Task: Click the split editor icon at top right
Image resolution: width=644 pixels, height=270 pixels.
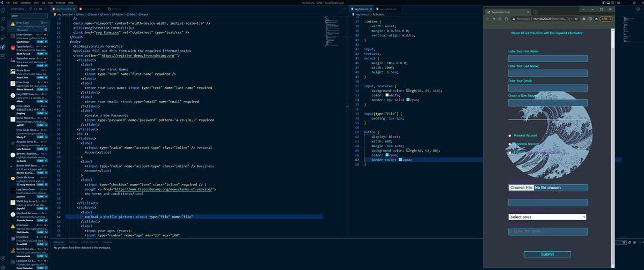Action: [x=638, y=9]
